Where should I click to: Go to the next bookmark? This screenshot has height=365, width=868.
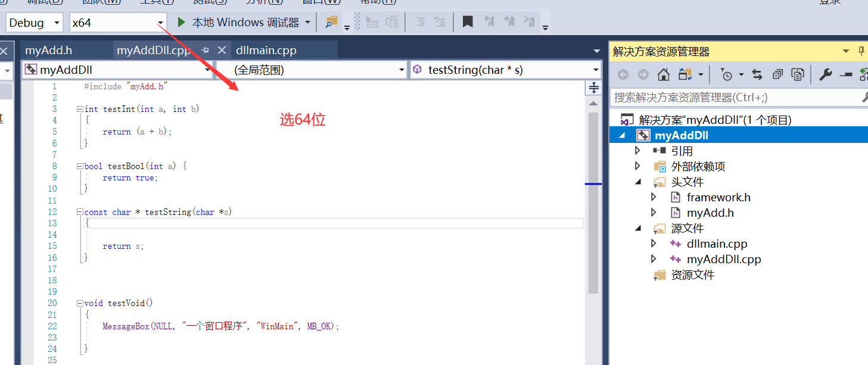509,21
